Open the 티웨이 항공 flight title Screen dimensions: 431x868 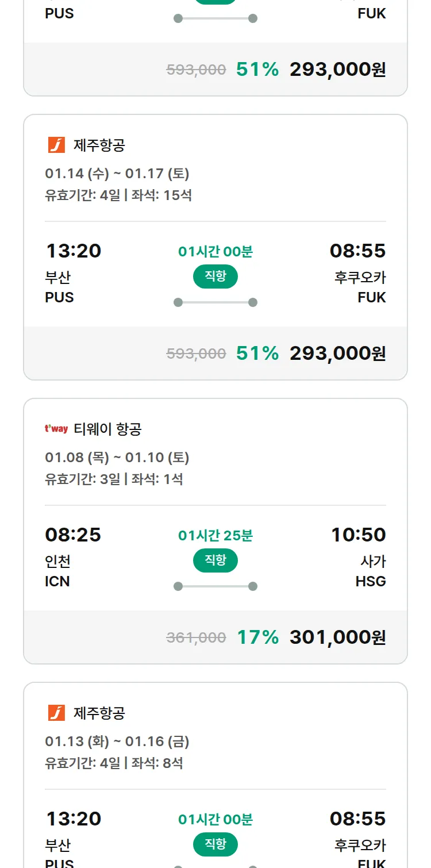coord(107,429)
